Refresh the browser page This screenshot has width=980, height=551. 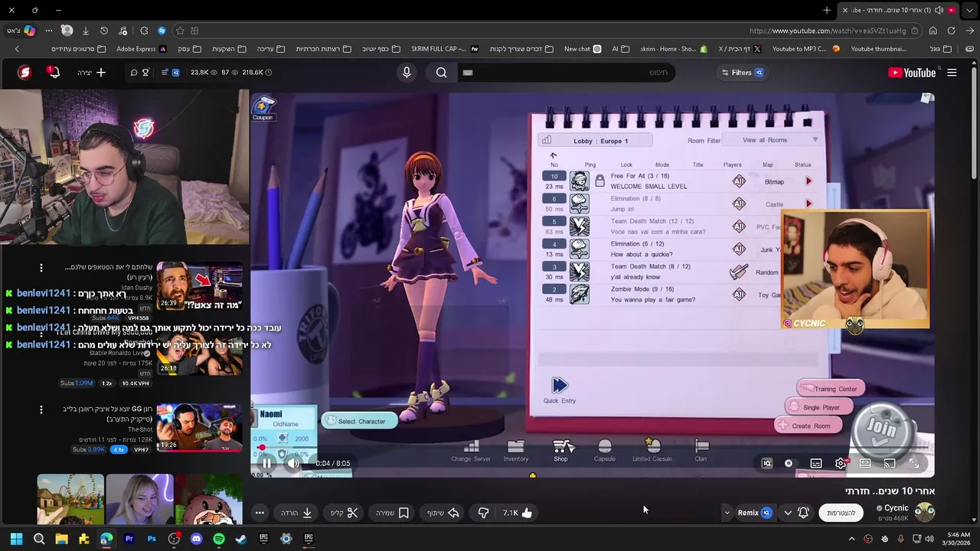(951, 31)
